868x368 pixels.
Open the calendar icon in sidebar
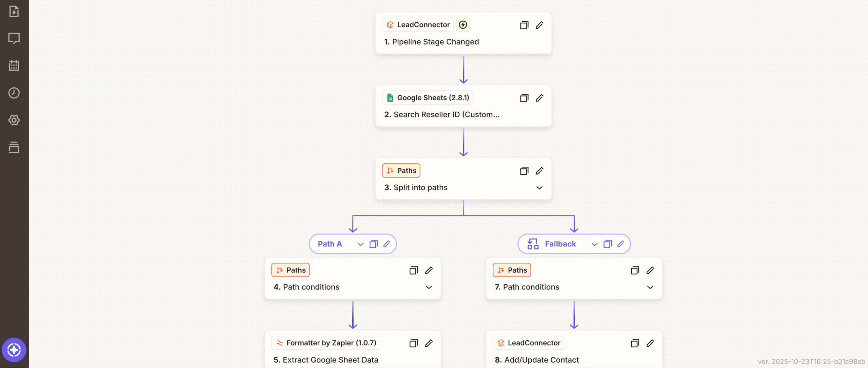tap(14, 66)
